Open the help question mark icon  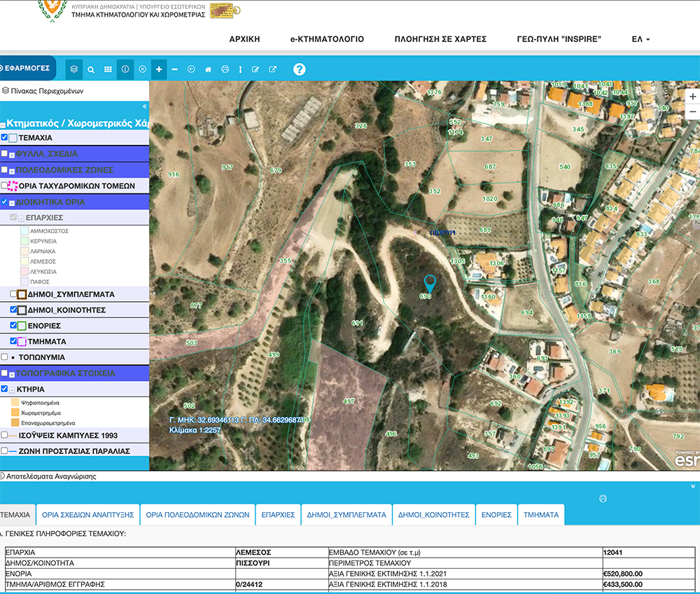tap(300, 69)
